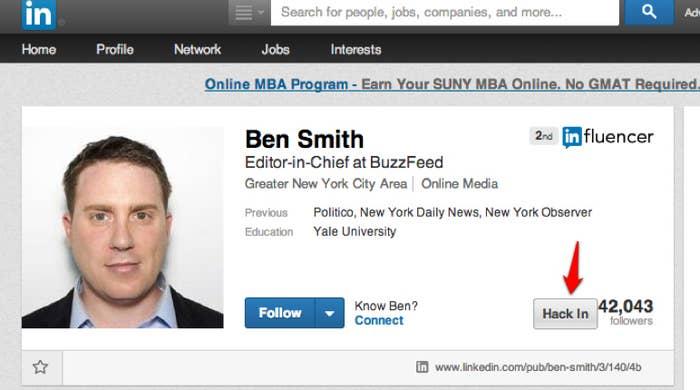Open the search category filter dropdown
The width and height of the screenshot is (700, 390).
[248, 12]
